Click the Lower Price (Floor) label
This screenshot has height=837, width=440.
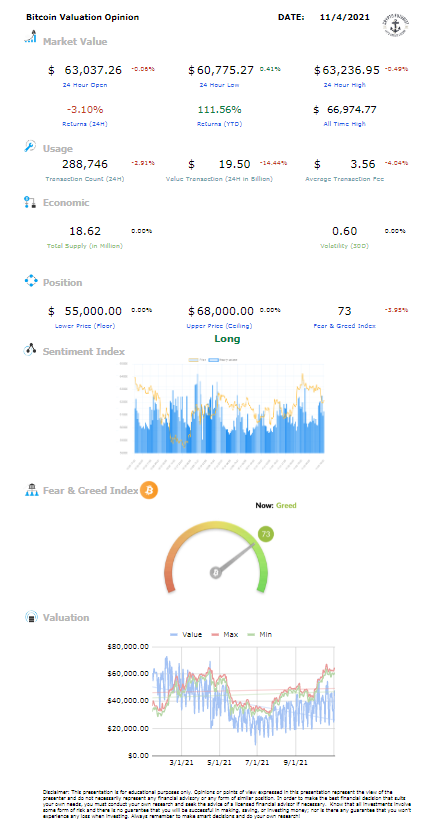[x=85, y=326]
